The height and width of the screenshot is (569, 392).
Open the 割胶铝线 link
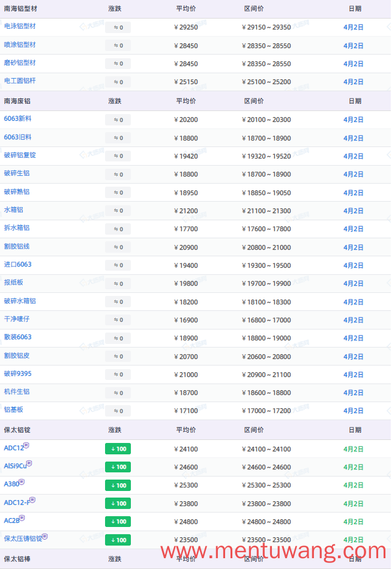pos(17,247)
